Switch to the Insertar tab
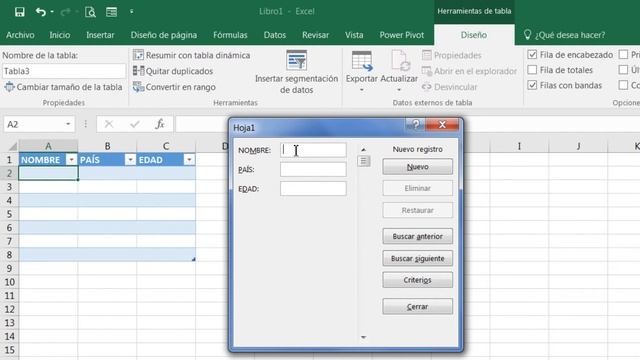640x360 pixels. 100,35
